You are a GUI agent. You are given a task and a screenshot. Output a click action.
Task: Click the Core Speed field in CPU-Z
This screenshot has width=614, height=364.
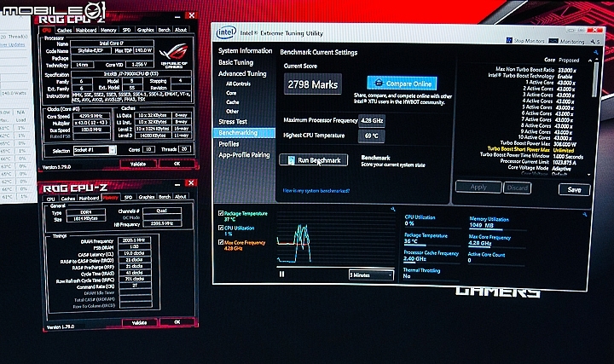(91, 116)
